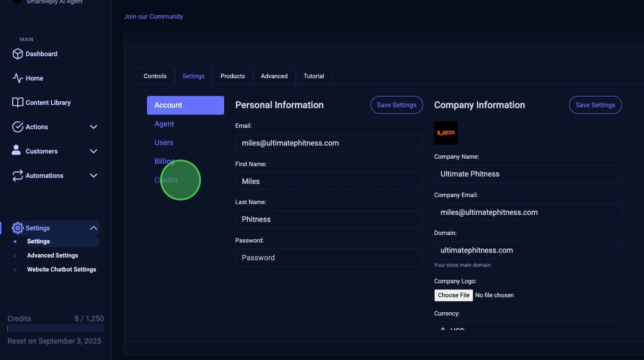
Task: Collapse the Settings sidebar section
Action: [x=93, y=228]
